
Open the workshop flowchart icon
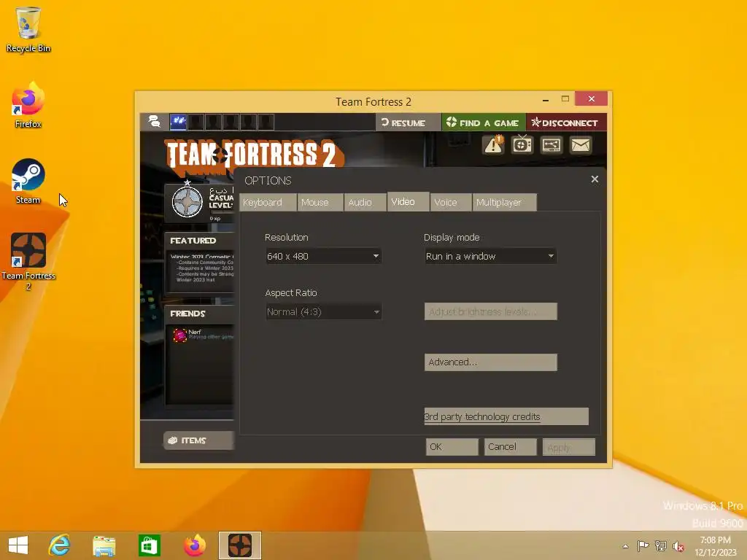551,145
